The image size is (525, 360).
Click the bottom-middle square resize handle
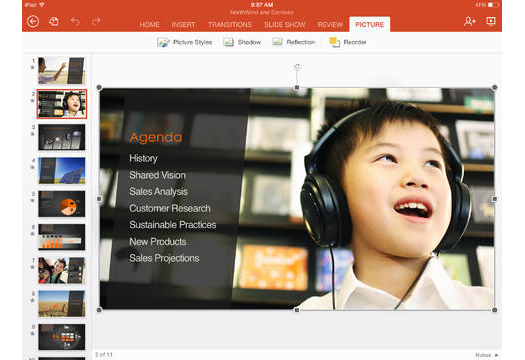tap(297, 310)
